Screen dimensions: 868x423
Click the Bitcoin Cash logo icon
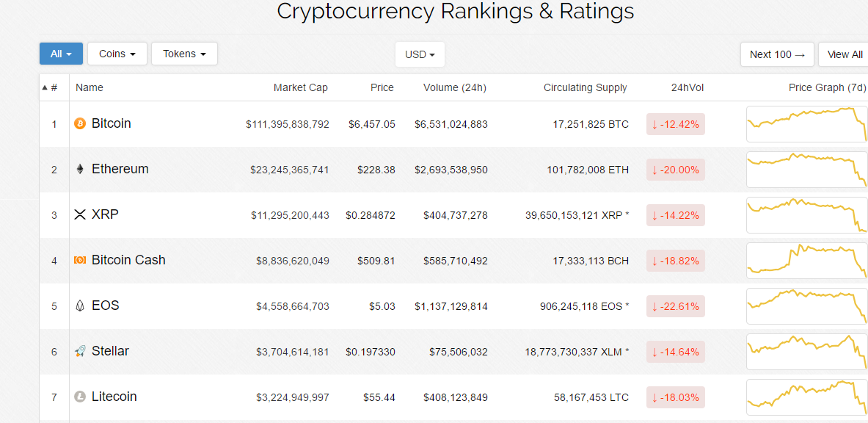80,261
